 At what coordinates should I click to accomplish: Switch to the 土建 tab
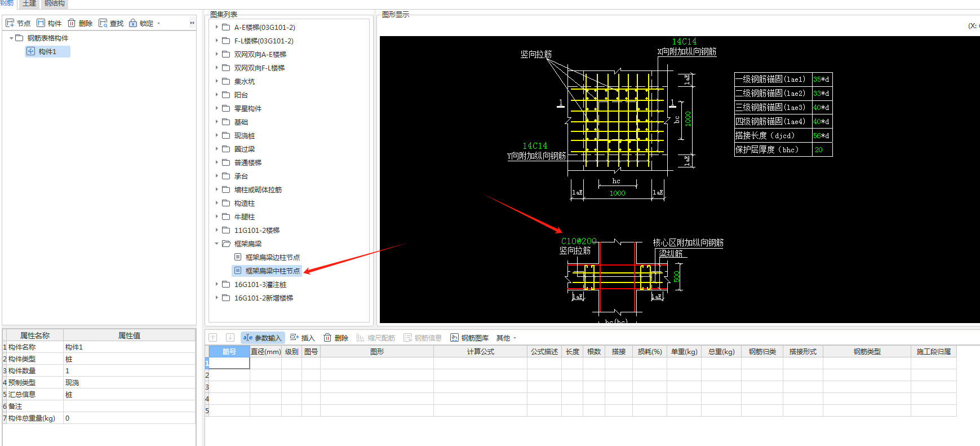click(x=29, y=3)
